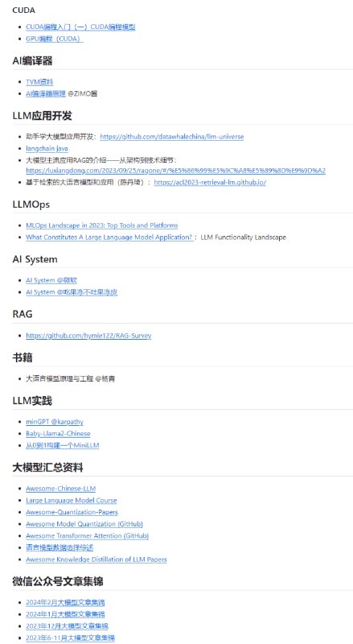The image size is (353, 644).
Task: Open the 2024年2月大模型文章集锦 link
Action: (65, 602)
